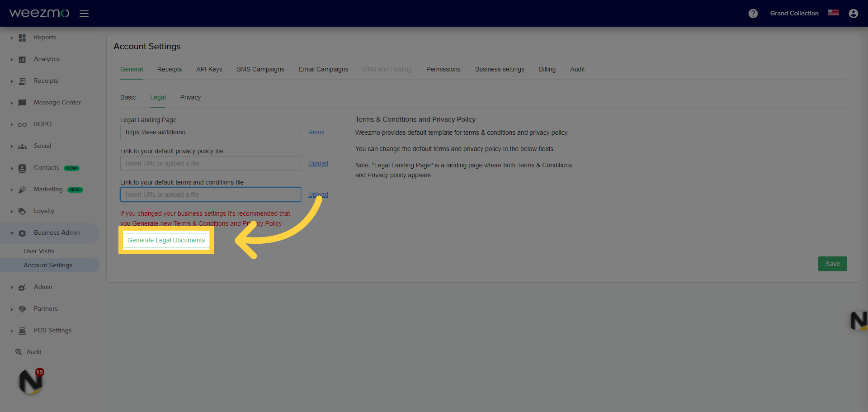Click Upload link for terms and conditions
The width and height of the screenshot is (868, 412).
pos(318,194)
